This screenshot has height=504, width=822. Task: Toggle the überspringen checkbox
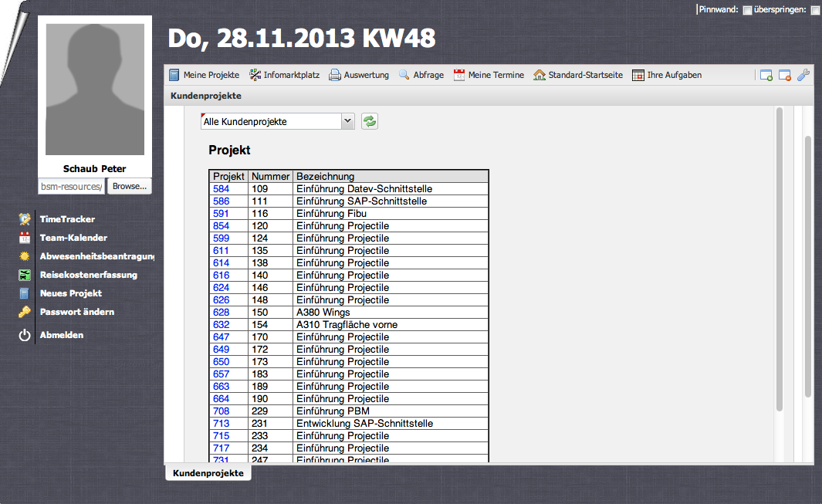[x=815, y=10]
